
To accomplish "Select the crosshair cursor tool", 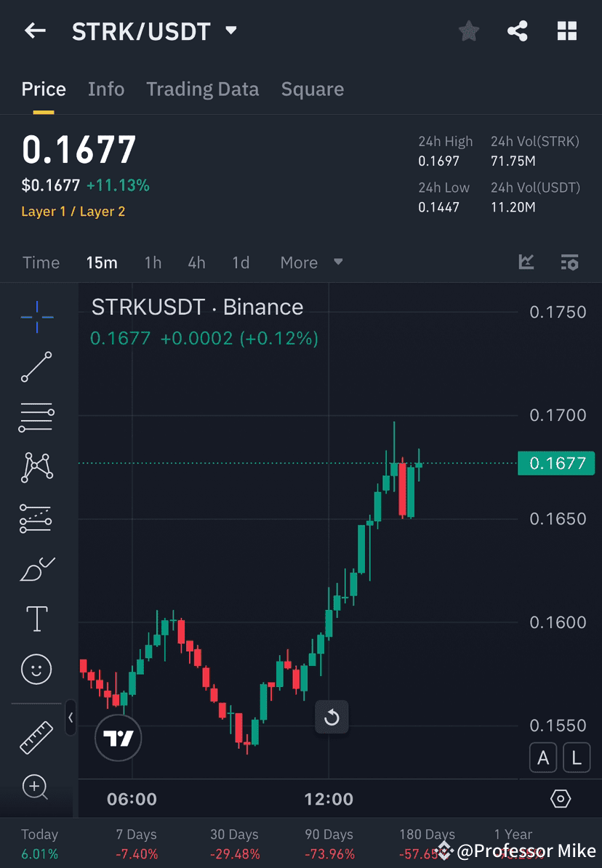I will click(37, 317).
